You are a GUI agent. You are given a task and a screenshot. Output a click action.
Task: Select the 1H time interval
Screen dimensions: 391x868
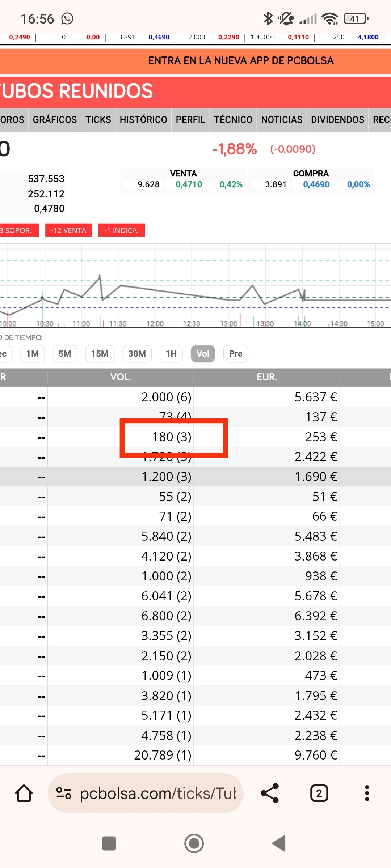171,354
